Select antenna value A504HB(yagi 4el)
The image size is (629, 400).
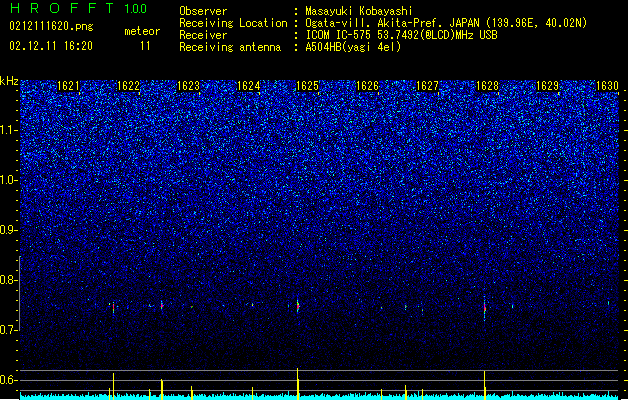tap(353, 47)
